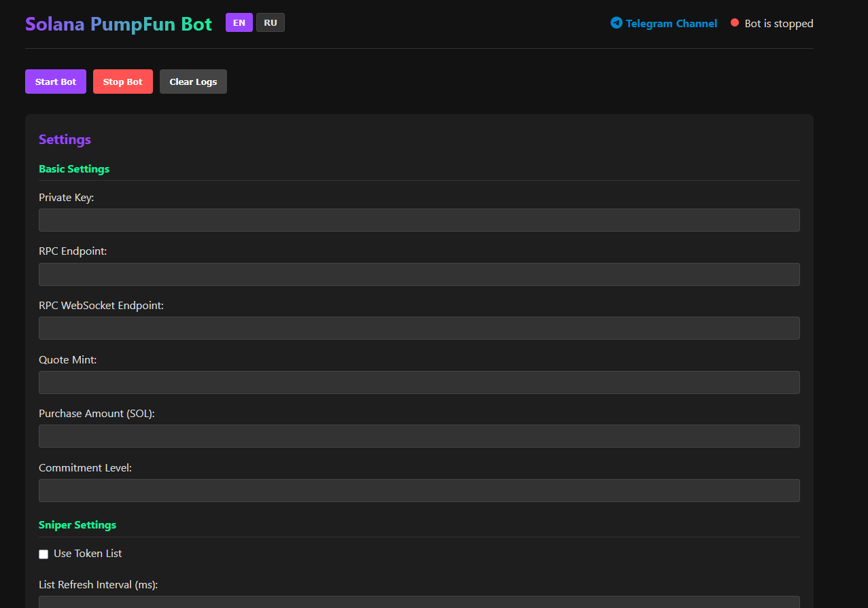Image resolution: width=868 pixels, height=608 pixels.
Task: Click the Basic Settings section heading
Action: coord(74,168)
